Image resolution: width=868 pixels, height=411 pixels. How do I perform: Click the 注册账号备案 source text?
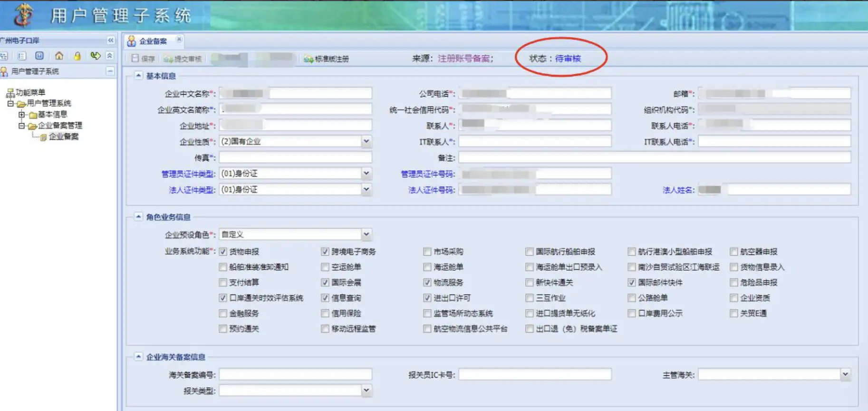(x=464, y=59)
